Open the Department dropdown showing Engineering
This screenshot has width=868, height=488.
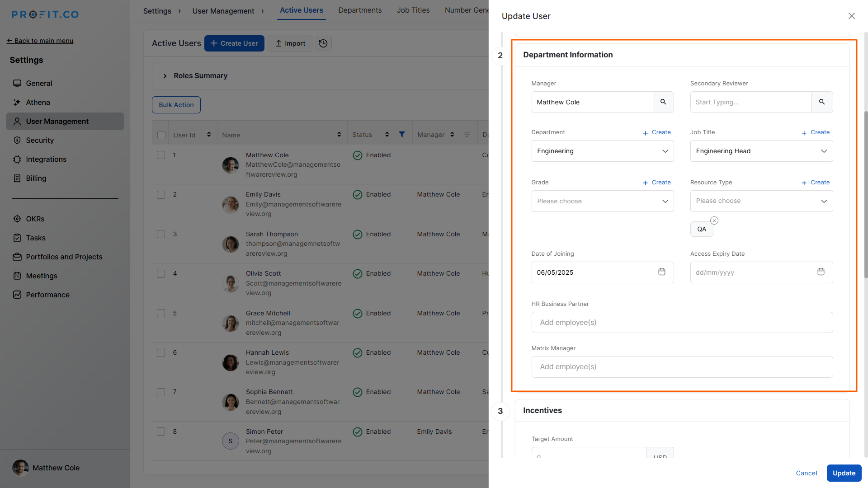coord(602,151)
